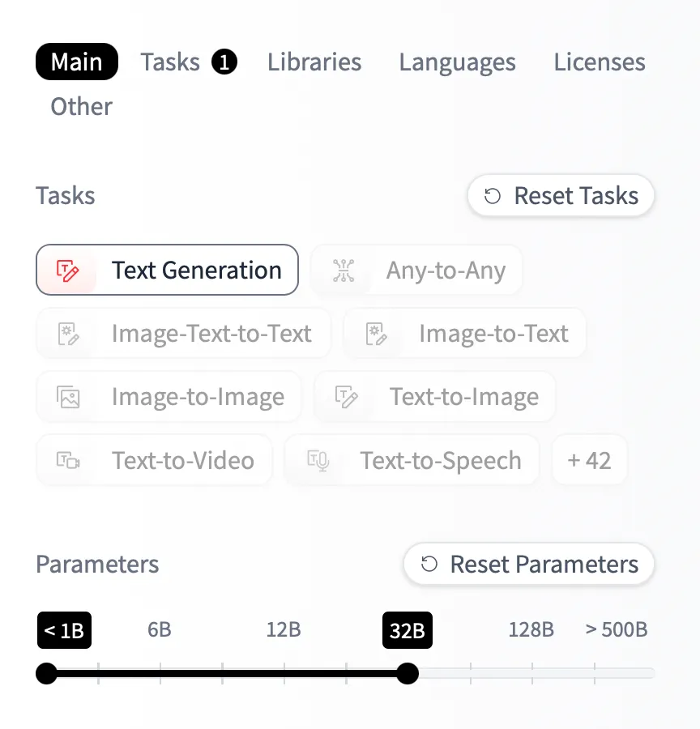Viewport: 700px width, 729px height.
Task: Deselect the Text Generation task filter
Action: [196, 271]
